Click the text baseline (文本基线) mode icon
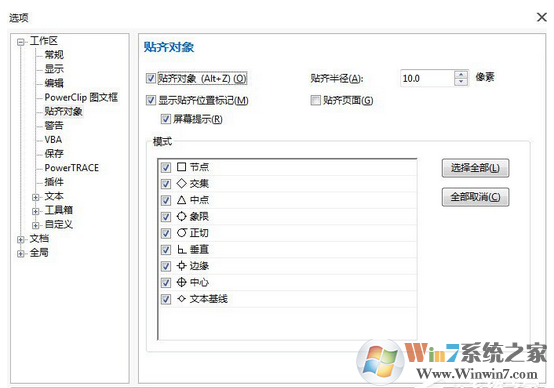The height and width of the screenshot is (388, 554). [181, 299]
